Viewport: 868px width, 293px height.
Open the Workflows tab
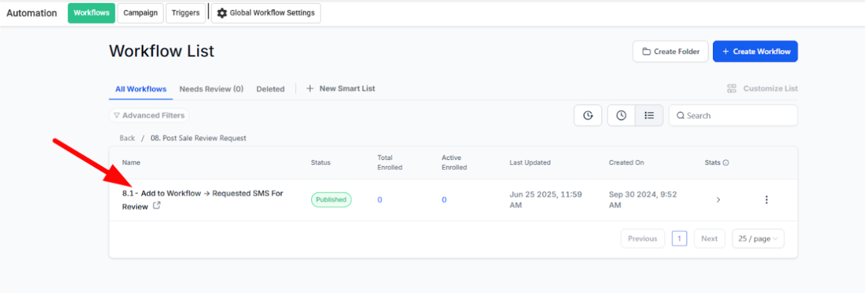pos(92,13)
